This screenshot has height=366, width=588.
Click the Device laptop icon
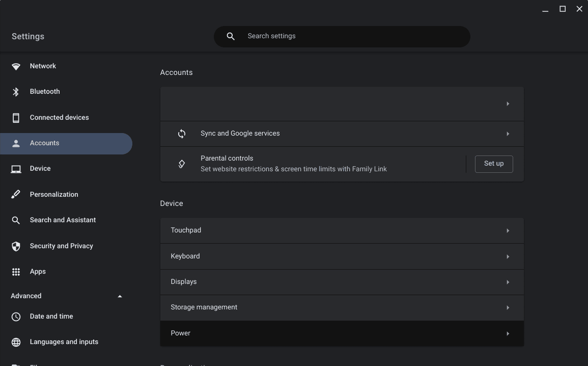pyautogui.click(x=16, y=169)
